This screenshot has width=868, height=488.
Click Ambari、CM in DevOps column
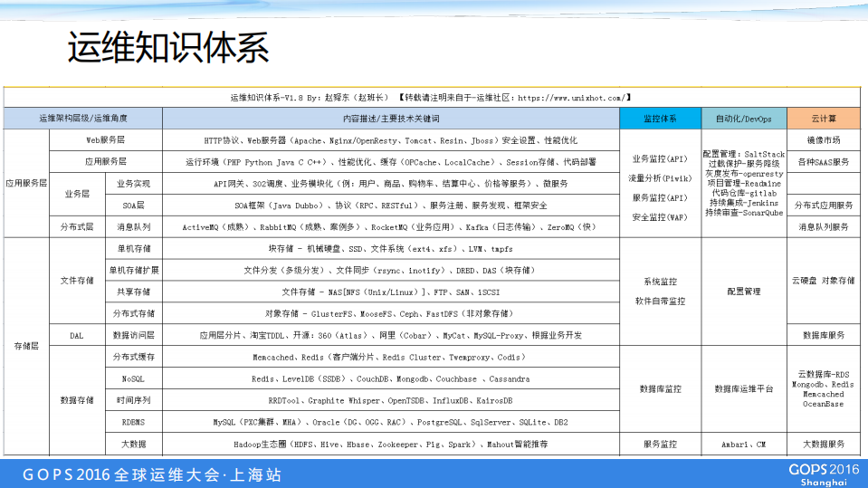click(744, 445)
